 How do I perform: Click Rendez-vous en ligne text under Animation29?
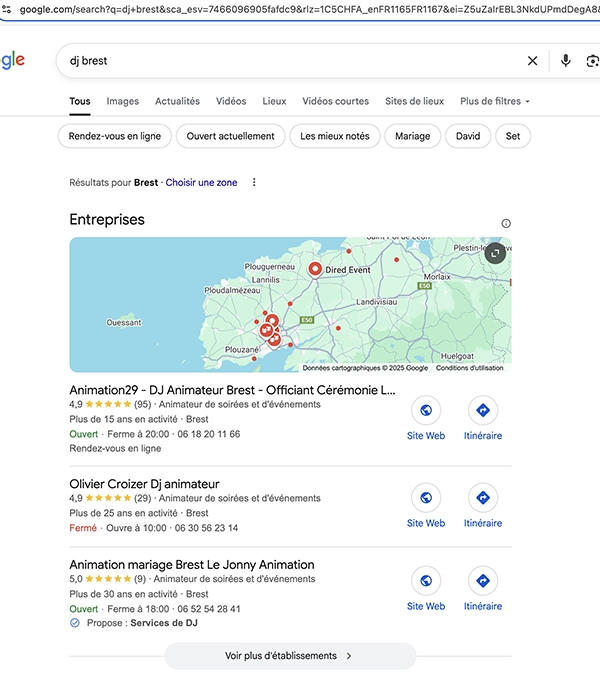click(115, 448)
